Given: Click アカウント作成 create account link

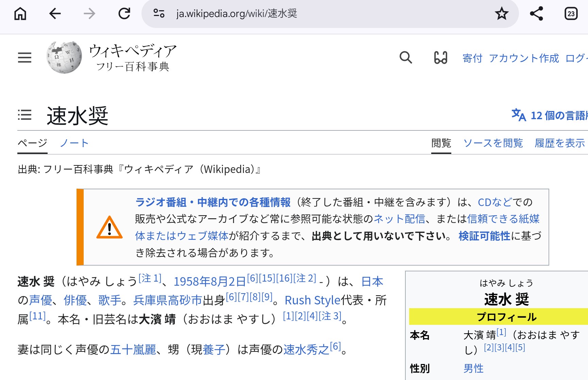Looking at the screenshot, I should (x=524, y=58).
